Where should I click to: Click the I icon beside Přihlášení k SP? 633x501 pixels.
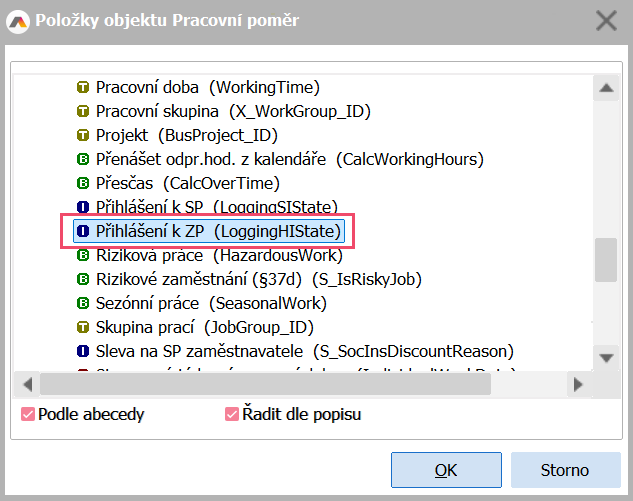point(84,207)
